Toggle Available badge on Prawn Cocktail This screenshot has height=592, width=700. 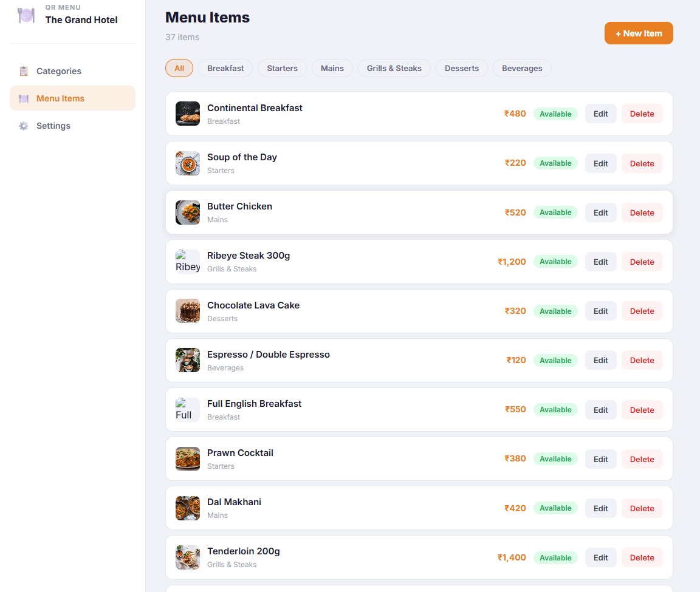click(x=555, y=458)
